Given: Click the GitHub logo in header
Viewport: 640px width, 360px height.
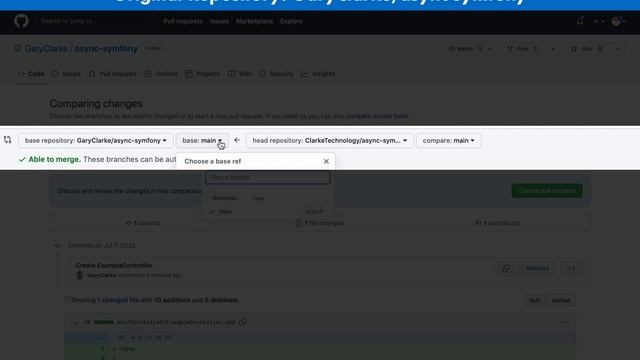Looking at the screenshot, I should click(x=21, y=20).
